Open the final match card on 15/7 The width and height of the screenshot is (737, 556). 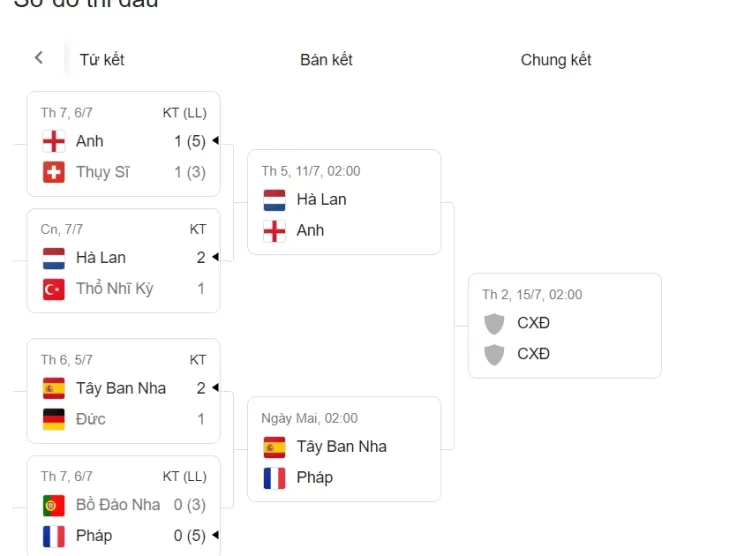click(x=564, y=326)
